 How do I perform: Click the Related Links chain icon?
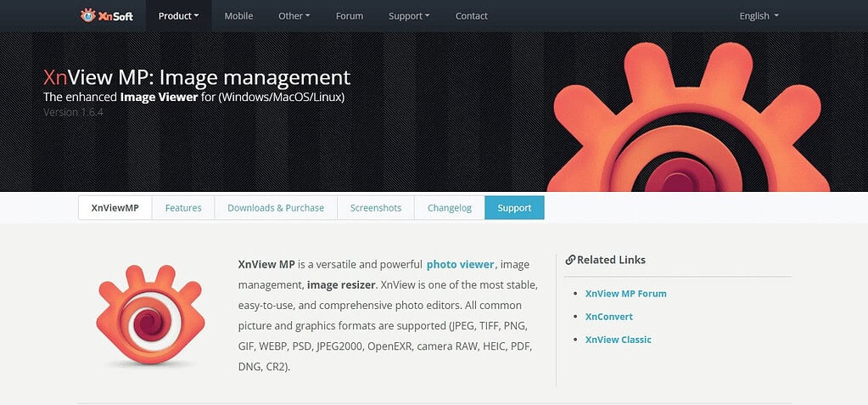tap(570, 260)
